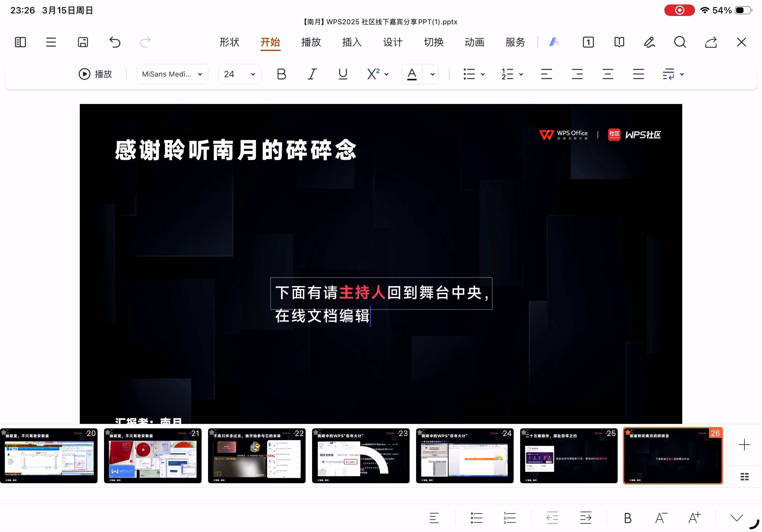Expand the font color dropdown arrow
The width and height of the screenshot is (762, 532).
click(432, 74)
